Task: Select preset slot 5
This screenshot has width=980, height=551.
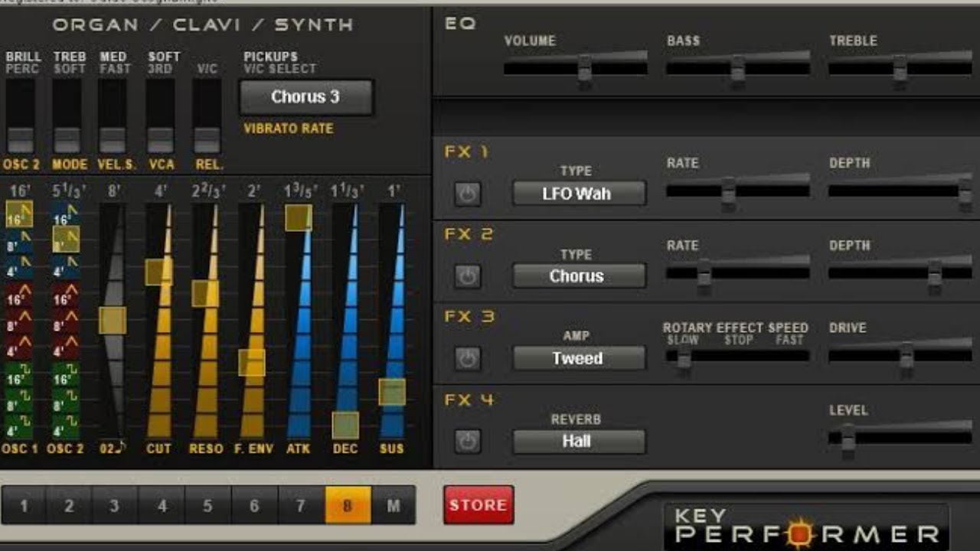Action: 207,505
